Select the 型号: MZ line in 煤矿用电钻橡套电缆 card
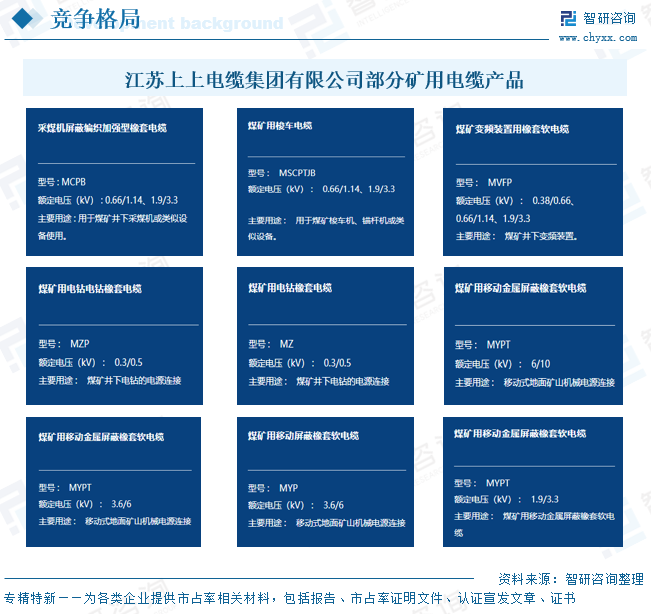 (x=271, y=344)
